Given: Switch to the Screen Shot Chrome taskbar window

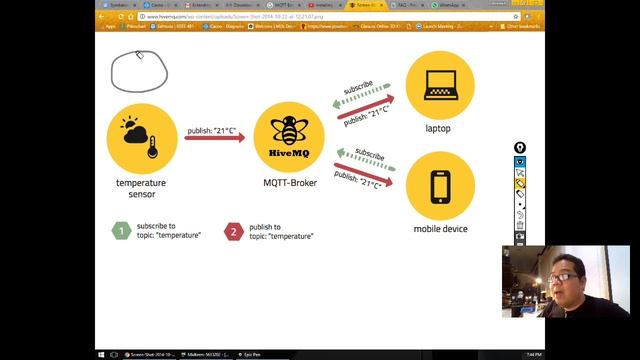Looking at the screenshot, I should click(x=149, y=355).
